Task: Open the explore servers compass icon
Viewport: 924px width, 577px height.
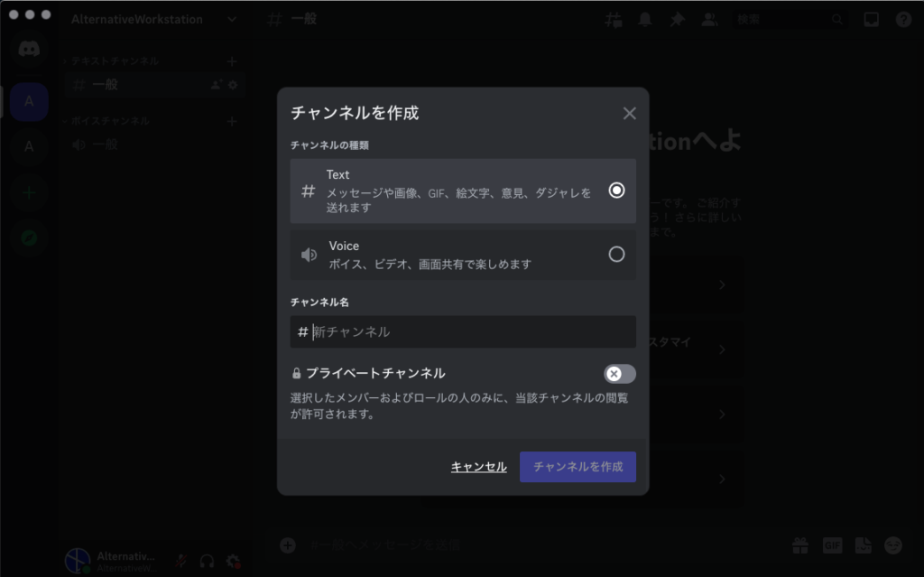Action: coord(30,238)
